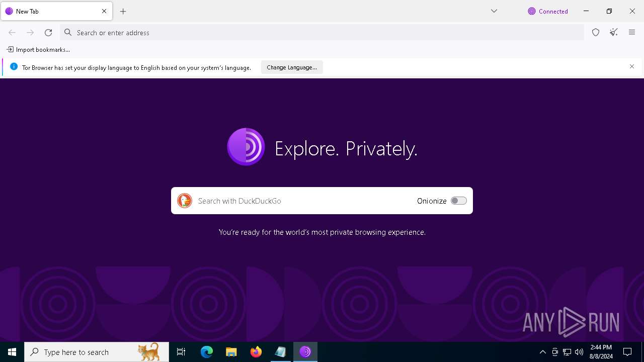Click the info icon in notification bar
The image size is (644, 362).
pos(14,67)
